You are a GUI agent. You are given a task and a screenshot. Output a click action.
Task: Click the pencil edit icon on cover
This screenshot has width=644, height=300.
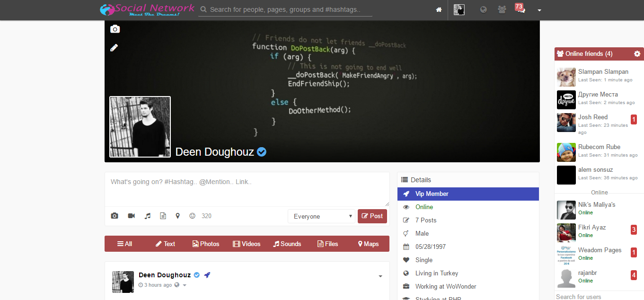point(114,48)
